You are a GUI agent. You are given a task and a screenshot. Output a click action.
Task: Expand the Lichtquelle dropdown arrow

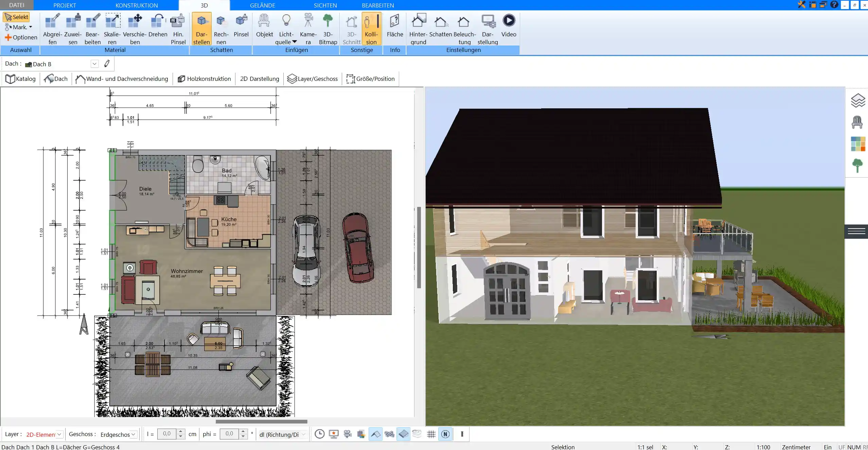(x=295, y=42)
